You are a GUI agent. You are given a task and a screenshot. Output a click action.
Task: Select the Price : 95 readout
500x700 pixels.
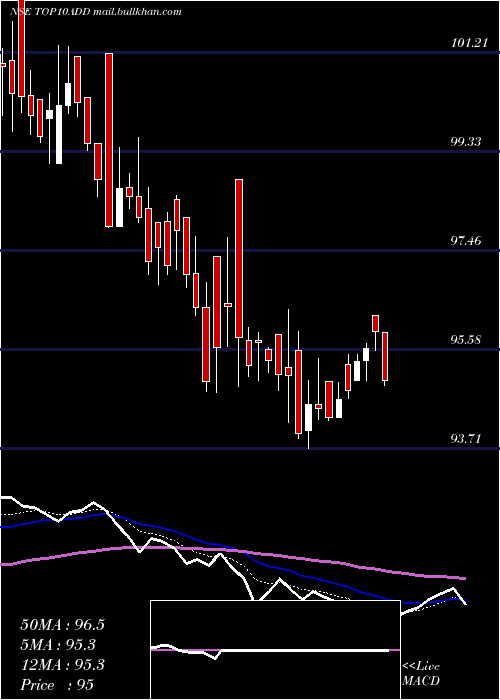tap(57, 685)
